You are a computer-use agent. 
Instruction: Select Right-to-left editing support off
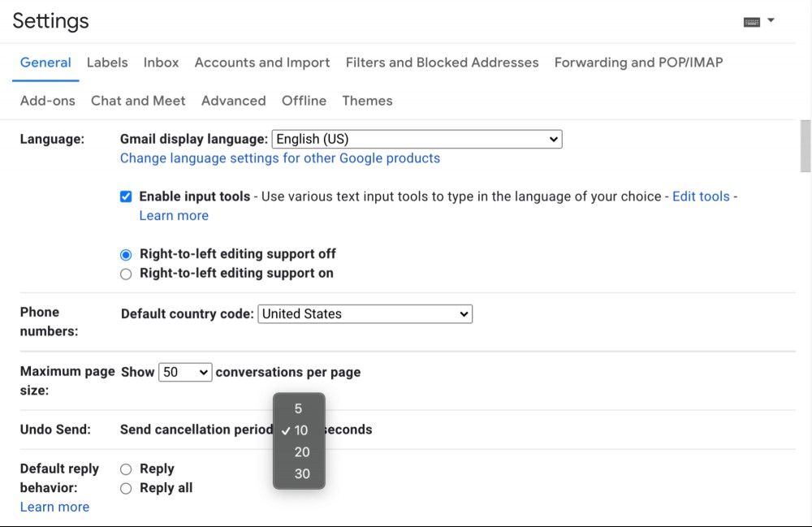click(x=126, y=255)
